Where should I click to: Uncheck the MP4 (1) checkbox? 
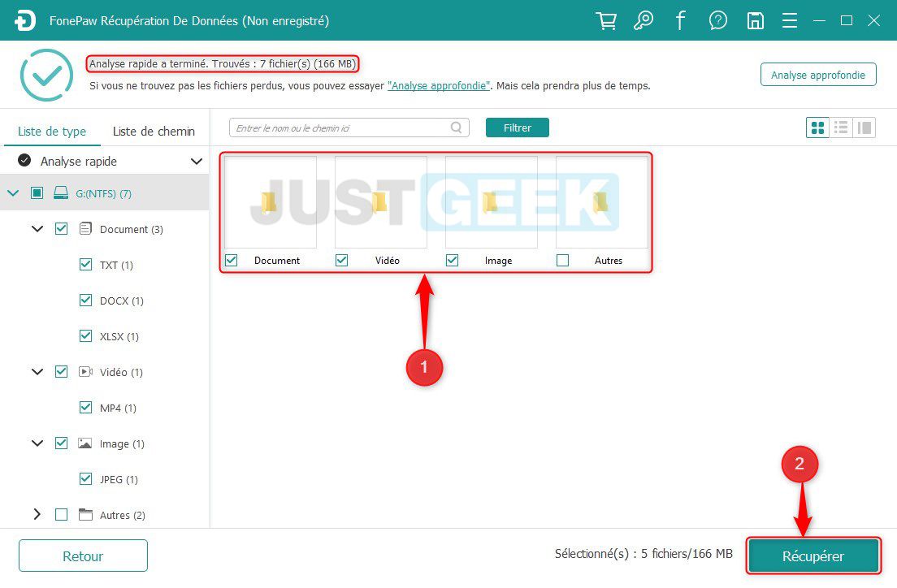(85, 407)
